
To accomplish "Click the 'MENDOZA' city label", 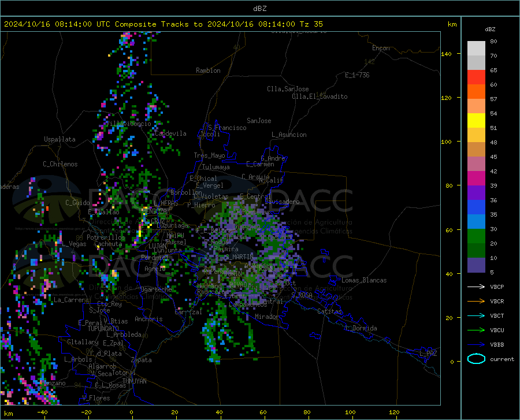I will coord(154,211).
